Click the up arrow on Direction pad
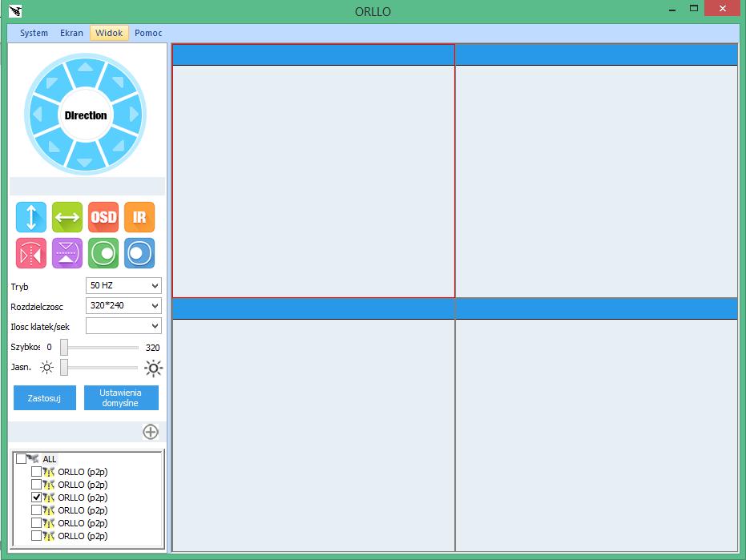The height and width of the screenshot is (560, 746). [86, 67]
